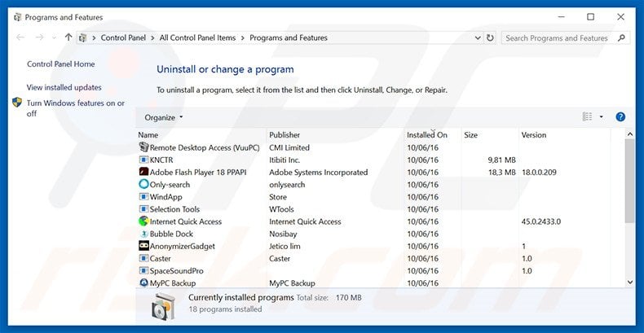Click the Bubble Dock program icon

[143, 234]
